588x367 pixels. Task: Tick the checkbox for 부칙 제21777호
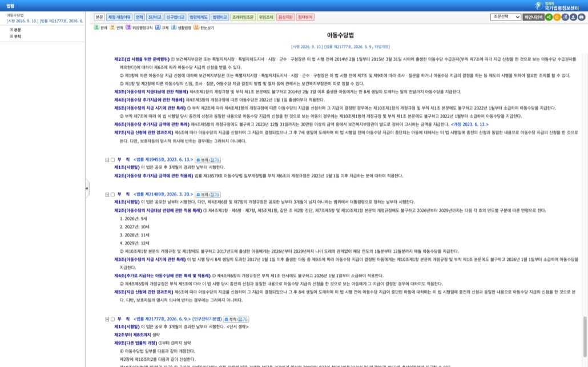tap(112, 320)
